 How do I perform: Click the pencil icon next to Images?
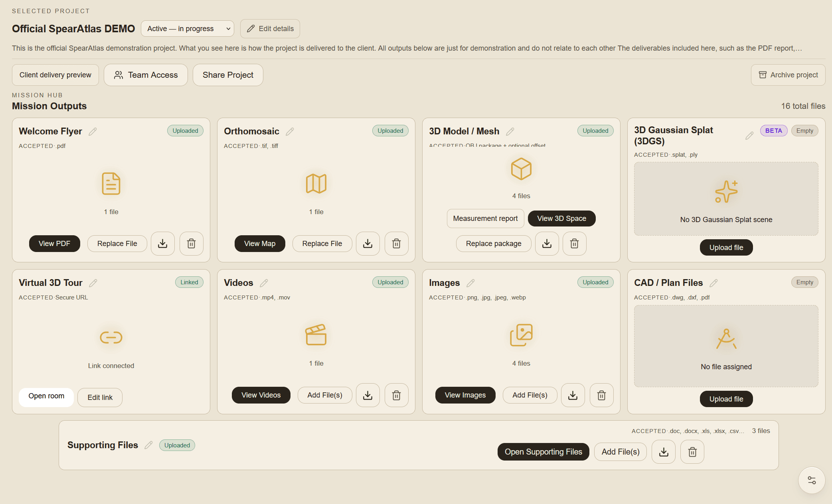pyautogui.click(x=470, y=283)
